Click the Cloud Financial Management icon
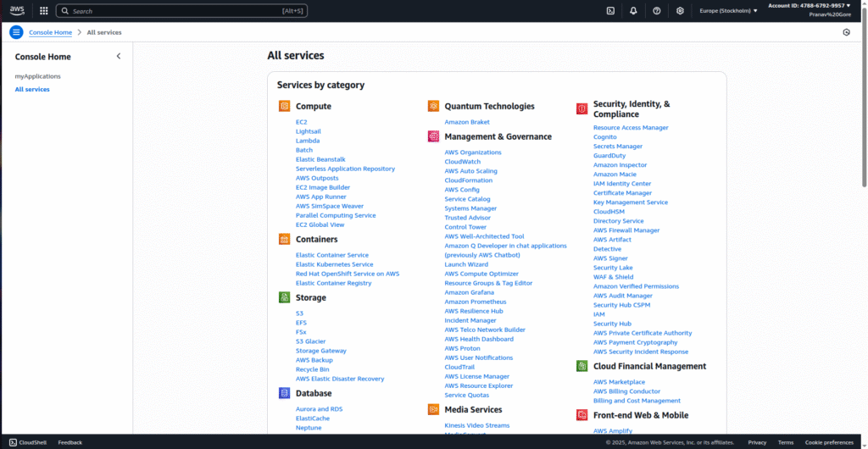This screenshot has width=868, height=449. tap(581, 366)
